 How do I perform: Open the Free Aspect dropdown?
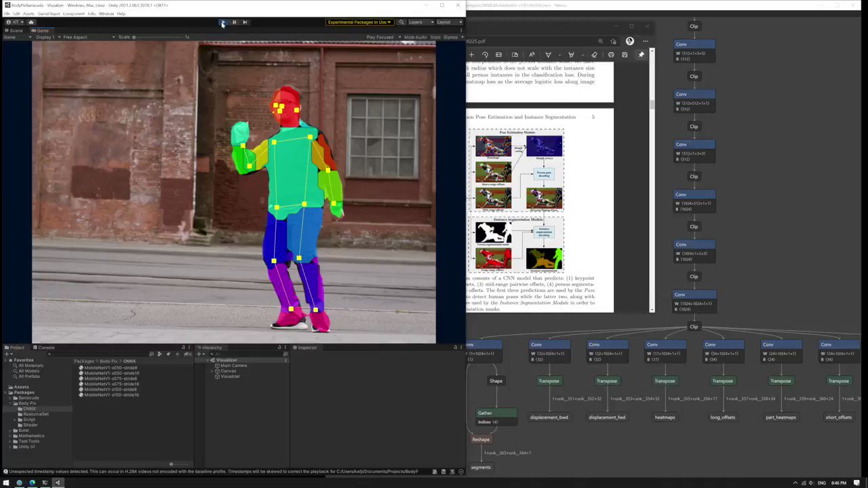tap(89, 37)
